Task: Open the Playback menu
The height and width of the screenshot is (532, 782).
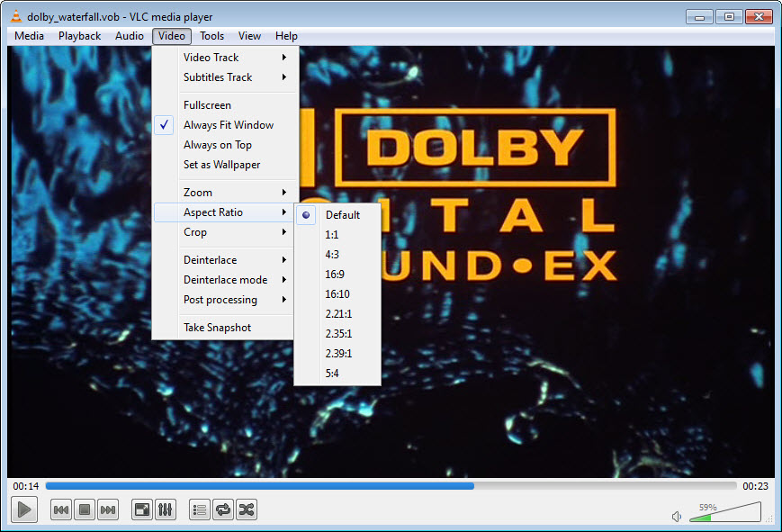Action: 79,36
